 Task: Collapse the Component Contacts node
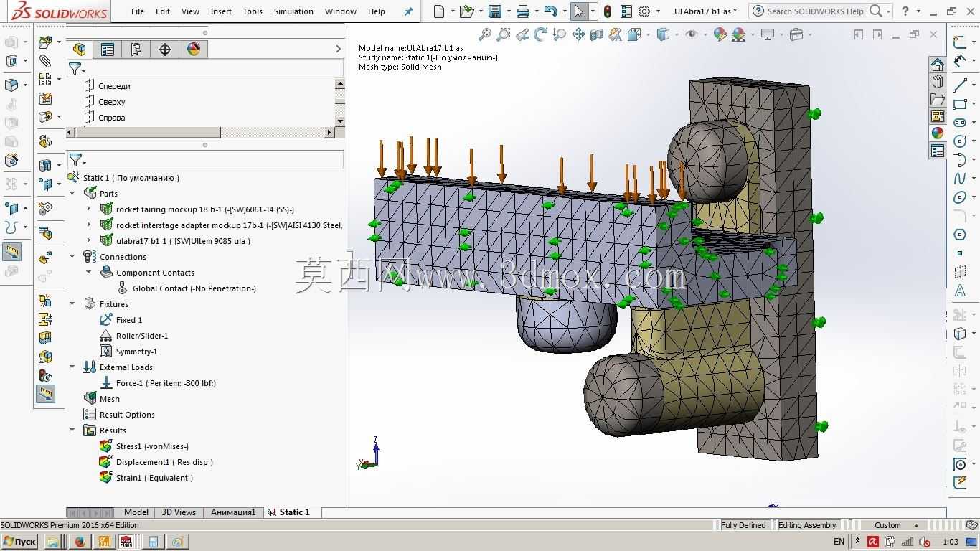(89, 273)
